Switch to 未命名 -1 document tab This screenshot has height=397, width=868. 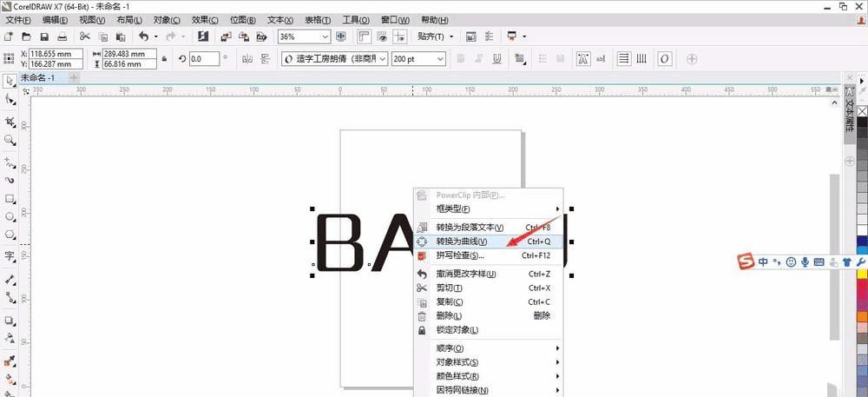pyautogui.click(x=37, y=78)
